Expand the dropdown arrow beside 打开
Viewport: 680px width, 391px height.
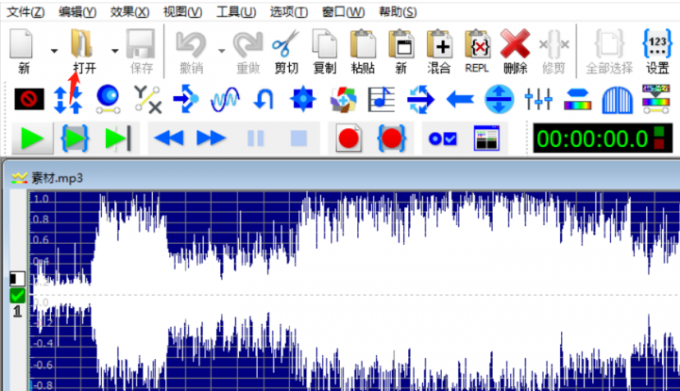pos(115,51)
